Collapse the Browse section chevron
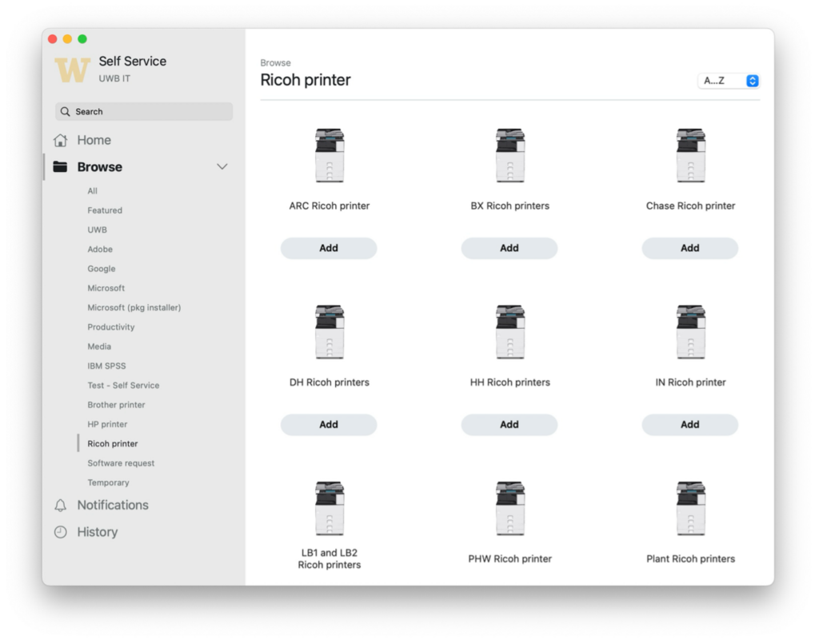819x644 pixels. [x=222, y=166]
